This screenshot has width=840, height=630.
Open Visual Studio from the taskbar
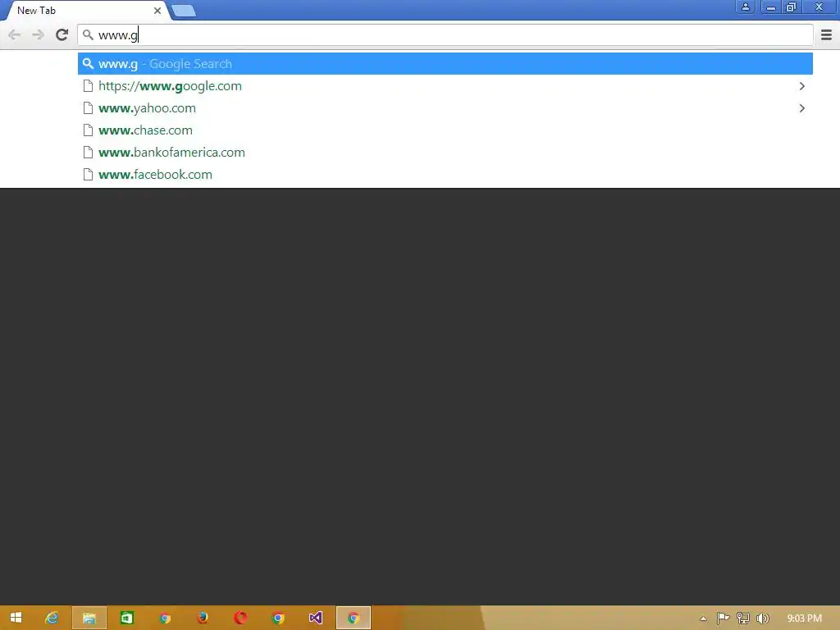(x=316, y=618)
